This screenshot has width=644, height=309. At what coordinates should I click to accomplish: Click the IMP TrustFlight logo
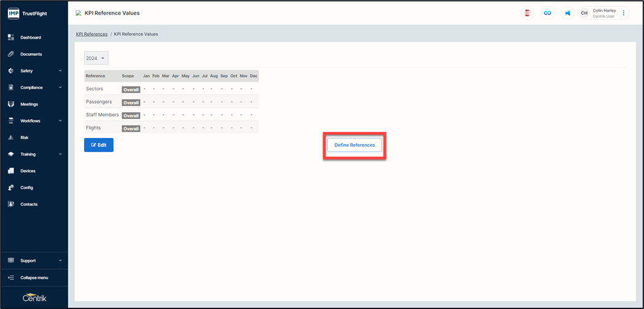coord(28,13)
